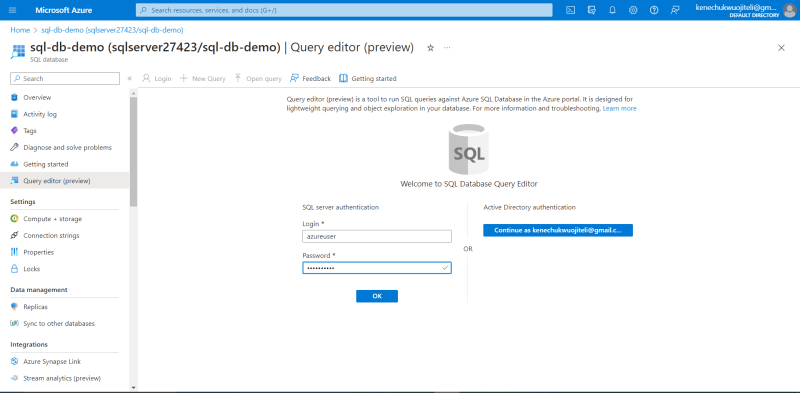This screenshot has height=393, width=800.
Task: Open the more options ellipsis by title
Action: coord(447,47)
